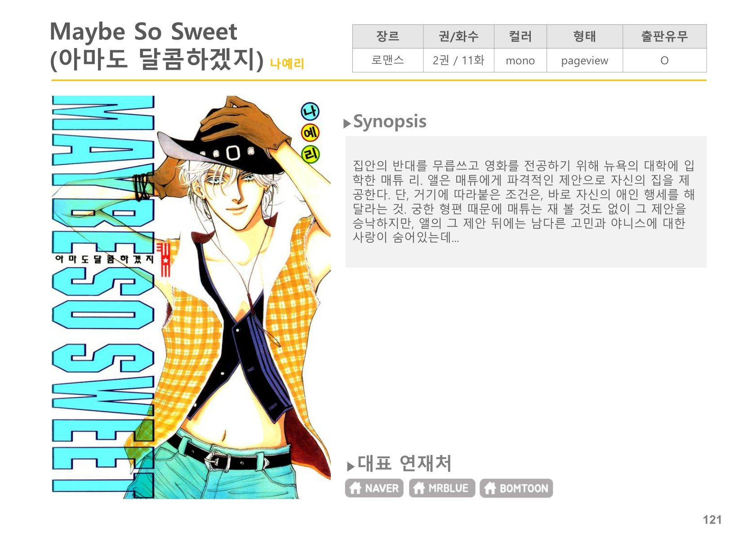
Task: Click the 로맨스 genre cell
Action: [388, 60]
